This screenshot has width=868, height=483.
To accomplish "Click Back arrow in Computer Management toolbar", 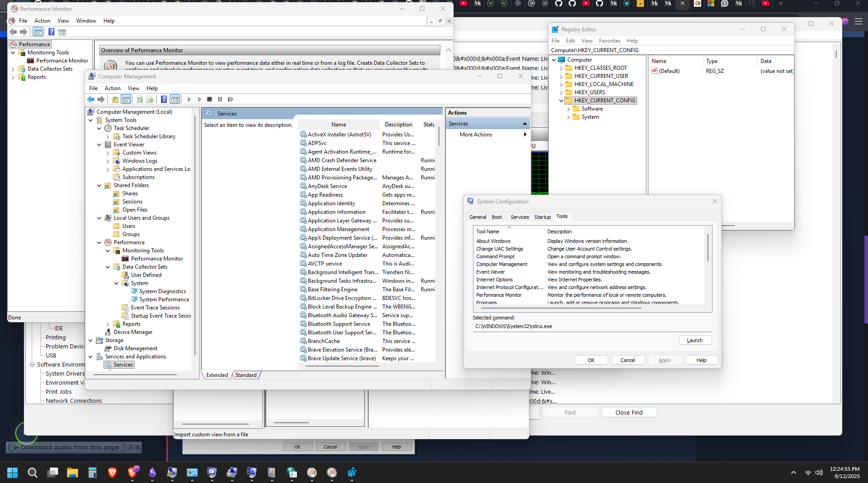I will click(91, 99).
